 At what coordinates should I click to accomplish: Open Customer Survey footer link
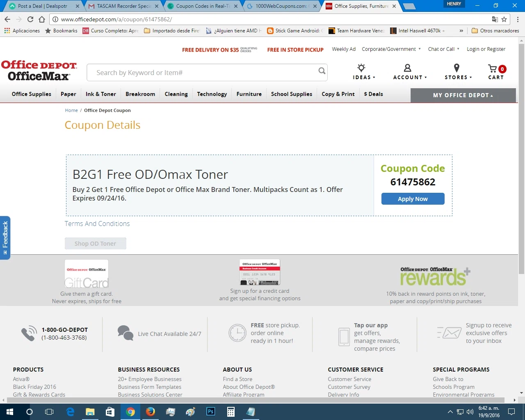click(x=349, y=387)
